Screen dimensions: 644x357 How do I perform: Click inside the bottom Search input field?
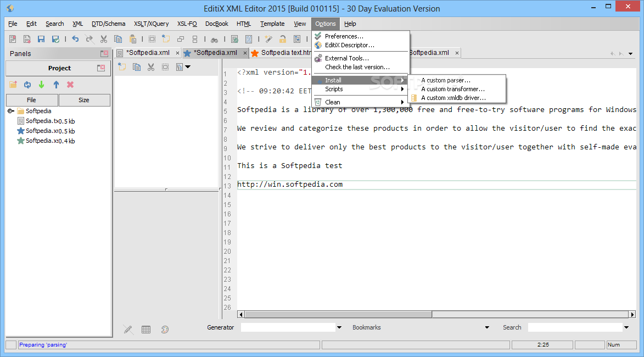click(x=575, y=327)
